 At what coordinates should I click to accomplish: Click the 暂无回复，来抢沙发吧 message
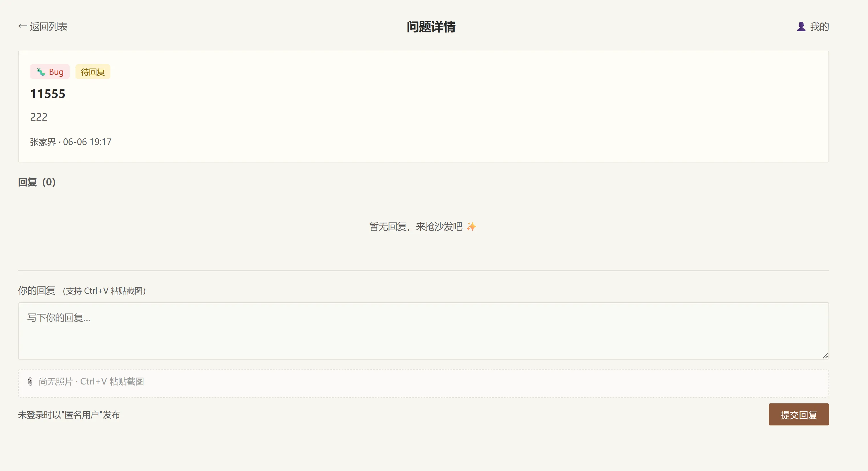(416, 226)
